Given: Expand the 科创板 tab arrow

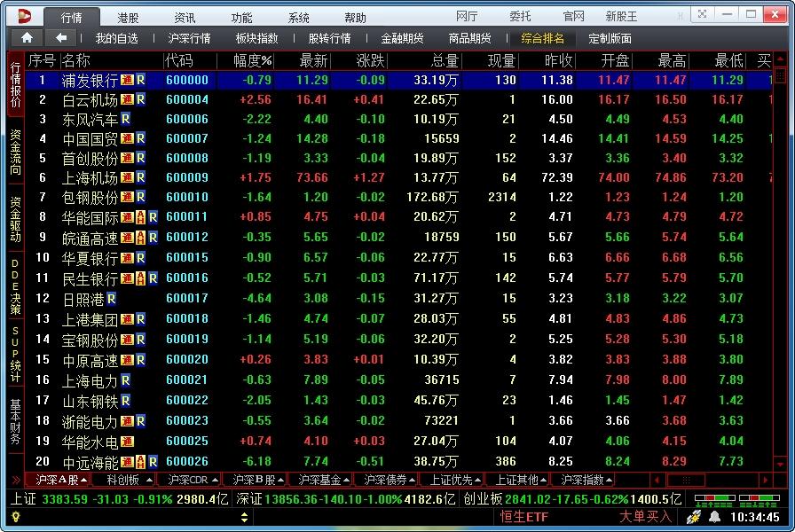Looking at the screenshot, I should (149, 480).
